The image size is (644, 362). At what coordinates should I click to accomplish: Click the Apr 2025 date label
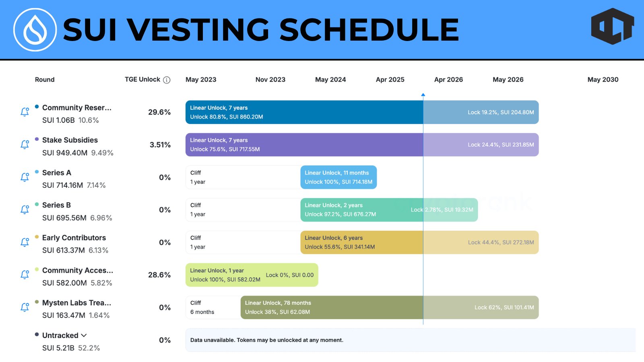[x=390, y=80]
